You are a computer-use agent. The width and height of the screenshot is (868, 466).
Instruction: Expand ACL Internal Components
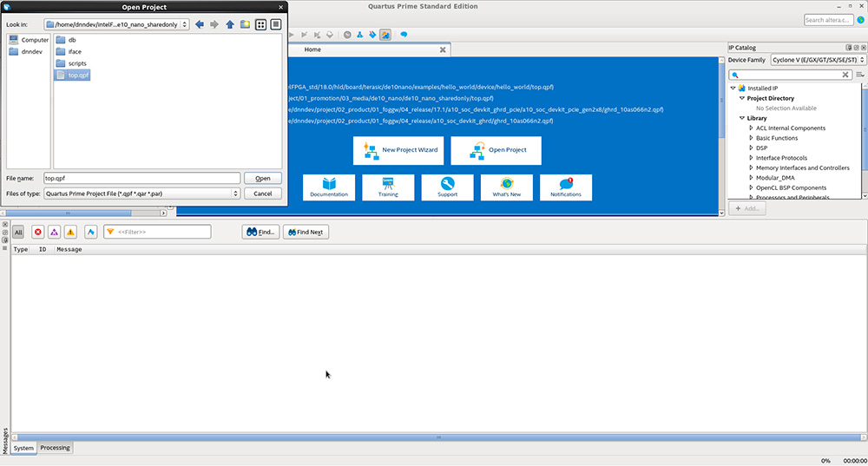click(751, 128)
